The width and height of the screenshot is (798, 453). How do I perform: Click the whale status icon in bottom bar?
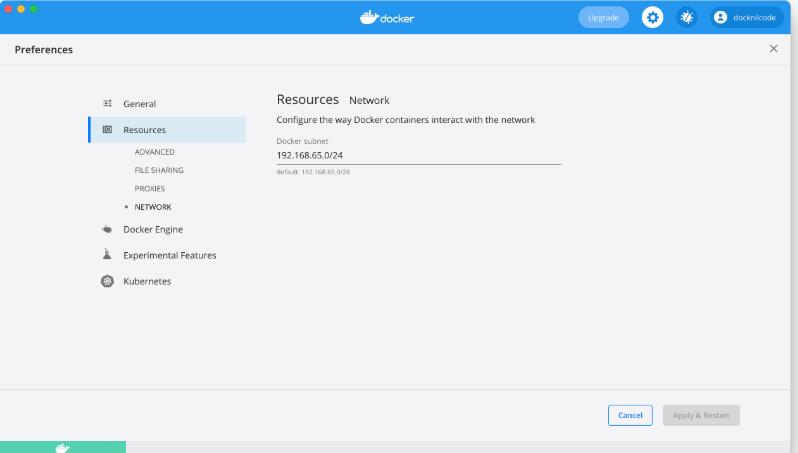[62, 447]
